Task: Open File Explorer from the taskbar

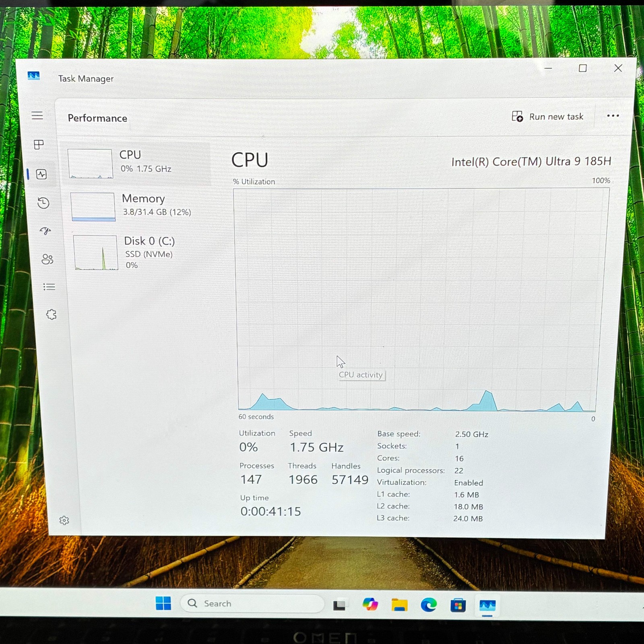Action: pyautogui.click(x=399, y=605)
